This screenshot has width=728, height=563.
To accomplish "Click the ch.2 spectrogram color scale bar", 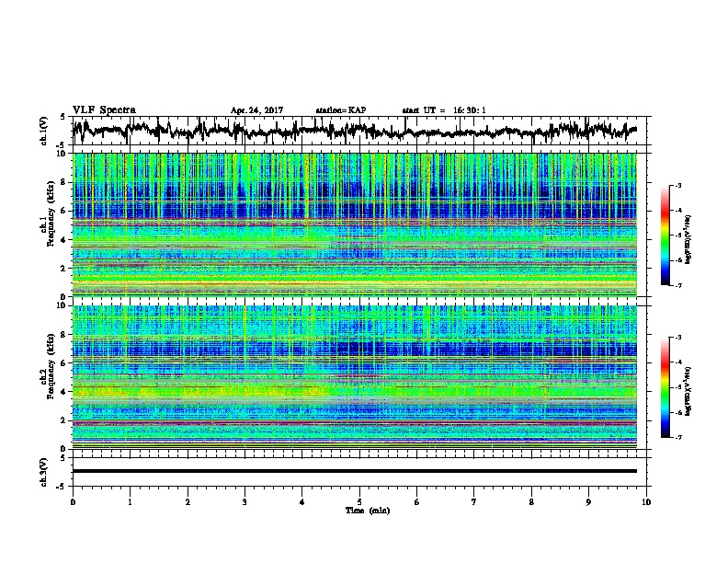I will (665, 387).
